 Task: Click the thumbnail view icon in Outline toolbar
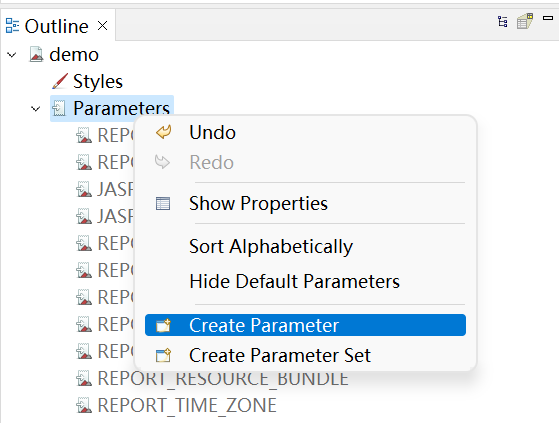coord(525,21)
